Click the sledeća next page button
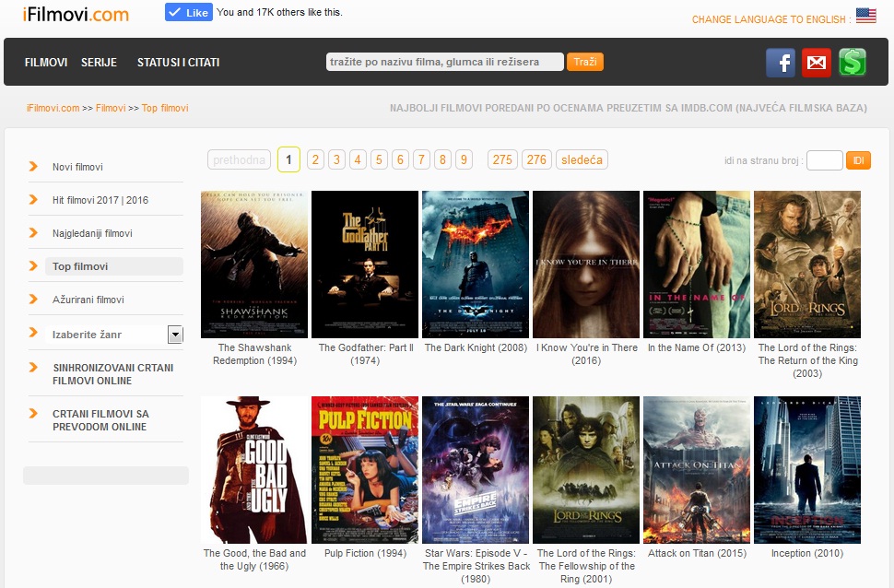894x588 pixels. tap(582, 159)
